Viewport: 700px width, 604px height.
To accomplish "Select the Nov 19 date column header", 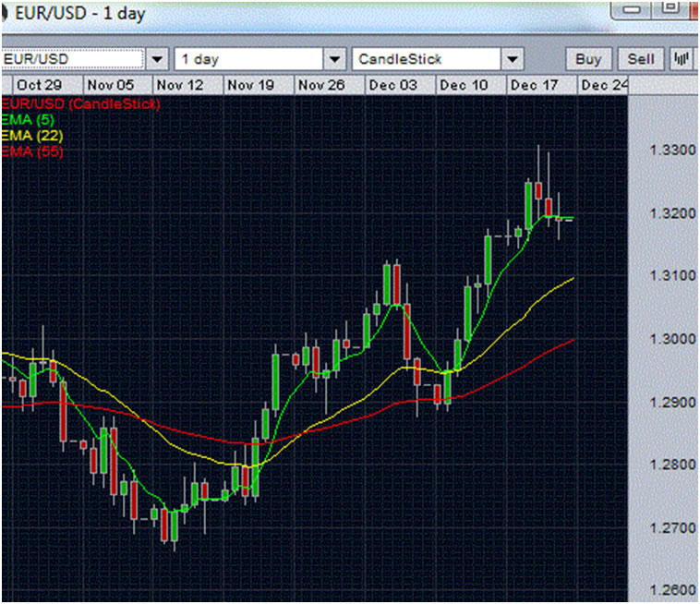I will (259, 85).
